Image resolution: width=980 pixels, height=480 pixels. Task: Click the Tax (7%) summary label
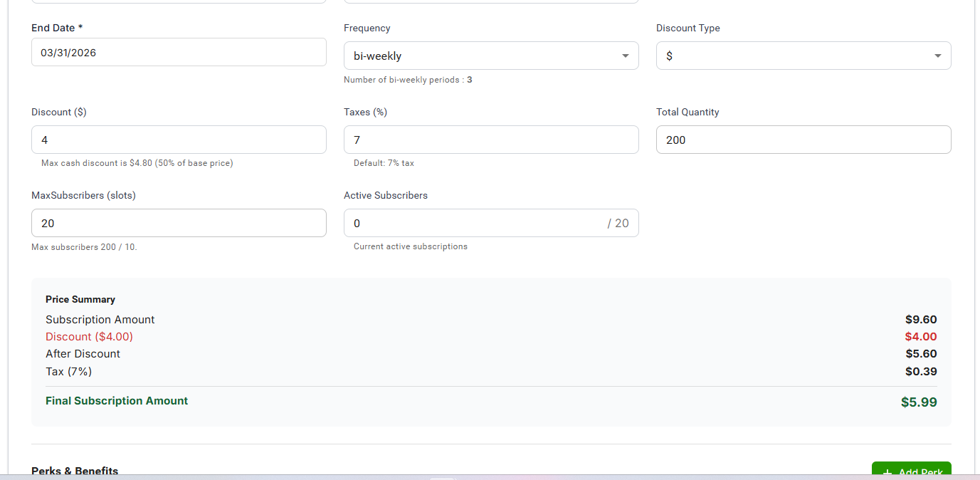[69, 372]
